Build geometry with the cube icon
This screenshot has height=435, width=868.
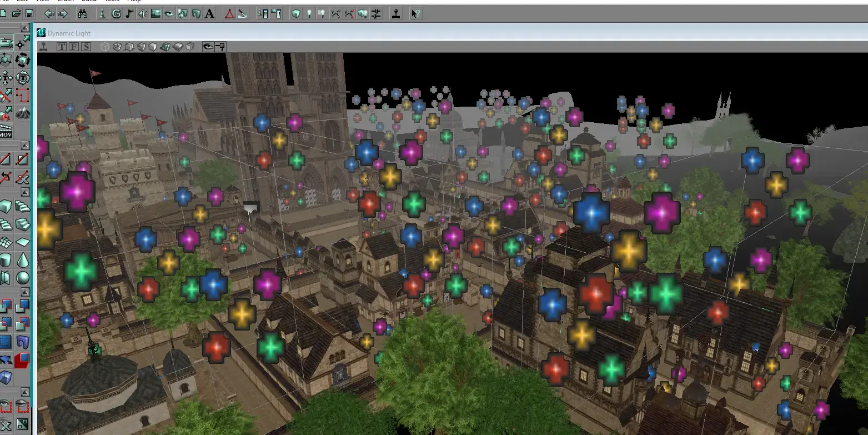296,13
